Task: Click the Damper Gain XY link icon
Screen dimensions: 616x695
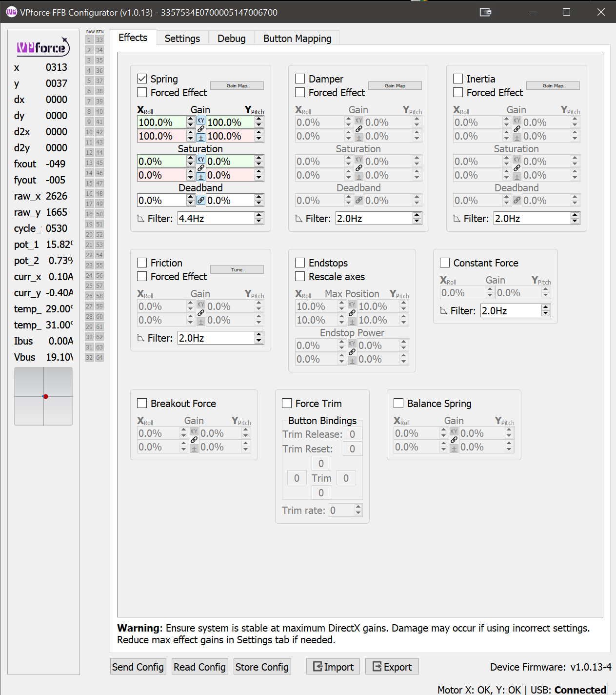Action: pyautogui.click(x=359, y=120)
